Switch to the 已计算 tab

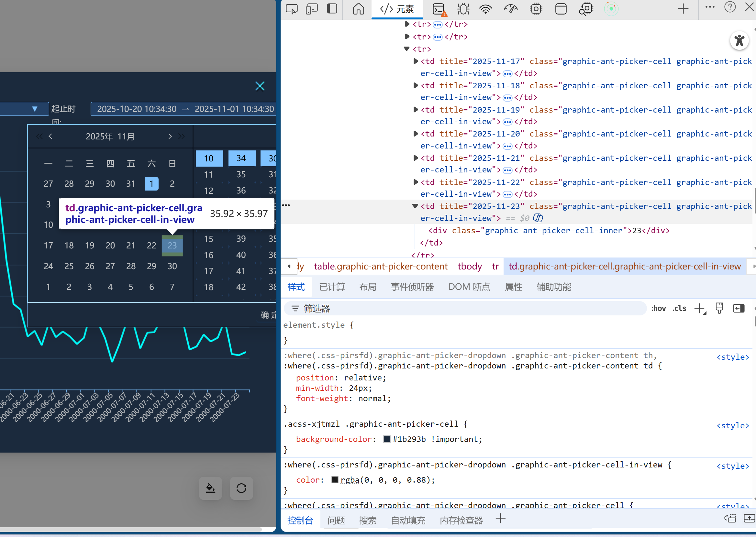tap(332, 287)
